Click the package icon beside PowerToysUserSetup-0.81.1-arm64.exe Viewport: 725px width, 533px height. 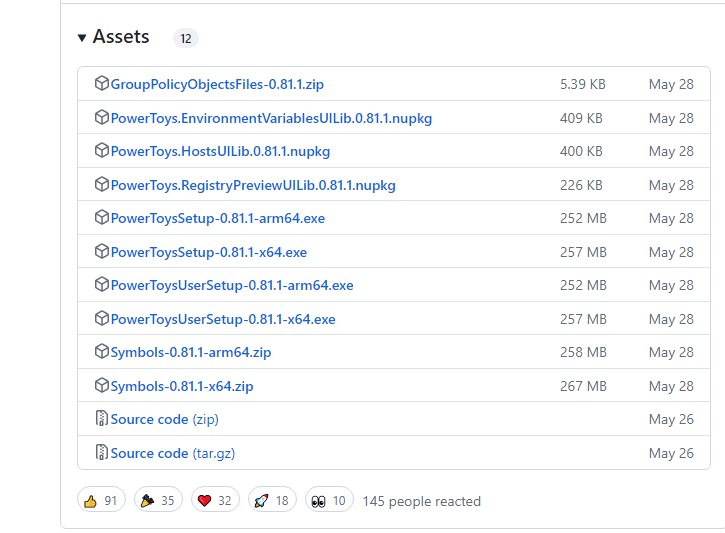click(x=102, y=284)
